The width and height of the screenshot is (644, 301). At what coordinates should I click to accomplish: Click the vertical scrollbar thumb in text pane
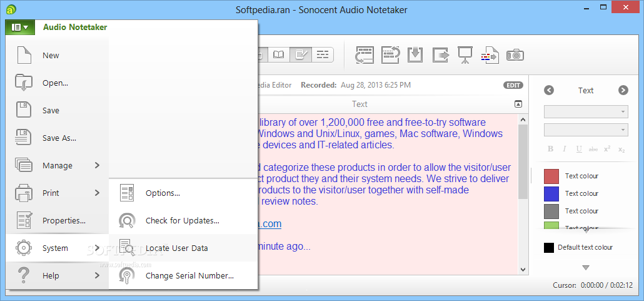tap(523, 162)
